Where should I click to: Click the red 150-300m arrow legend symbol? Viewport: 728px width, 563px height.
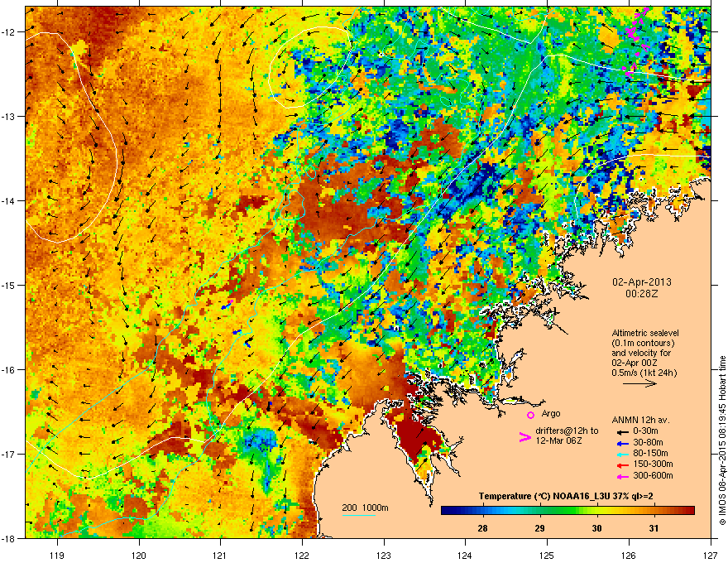[x=621, y=464]
